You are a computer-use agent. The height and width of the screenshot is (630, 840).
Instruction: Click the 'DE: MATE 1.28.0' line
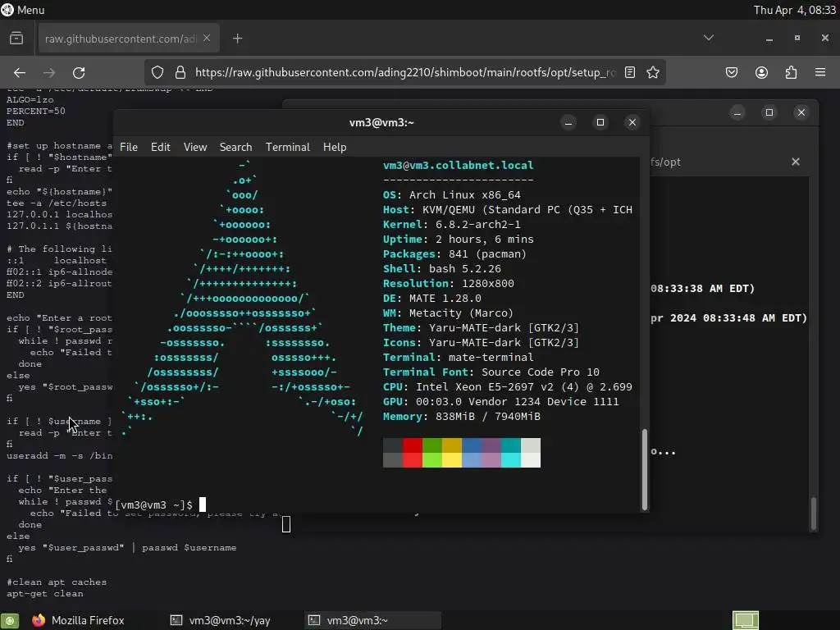(x=431, y=299)
